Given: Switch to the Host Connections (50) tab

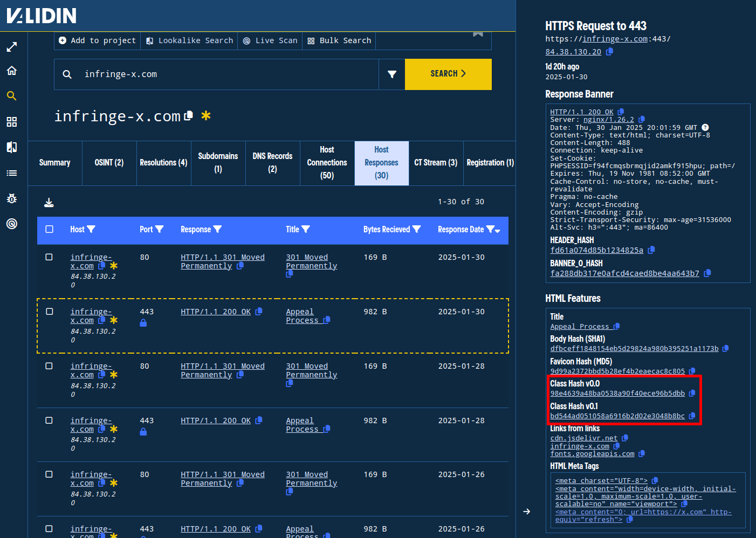Looking at the screenshot, I should pyautogui.click(x=327, y=163).
